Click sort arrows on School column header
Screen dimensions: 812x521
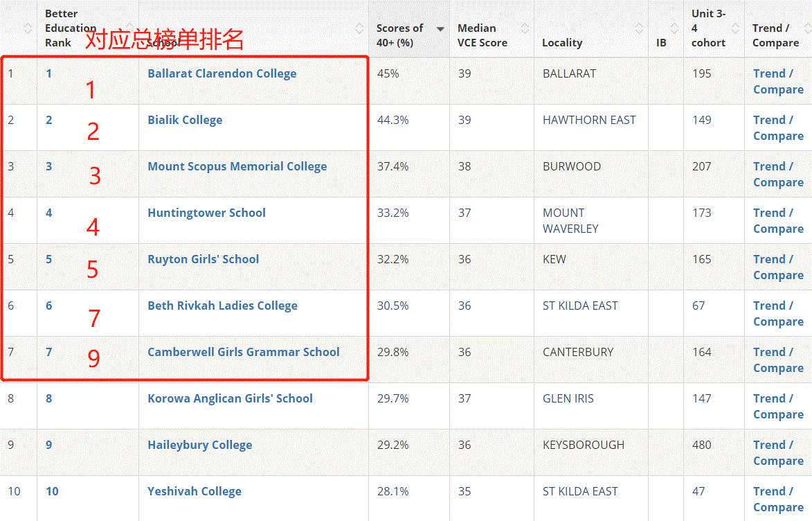coord(359,28)
